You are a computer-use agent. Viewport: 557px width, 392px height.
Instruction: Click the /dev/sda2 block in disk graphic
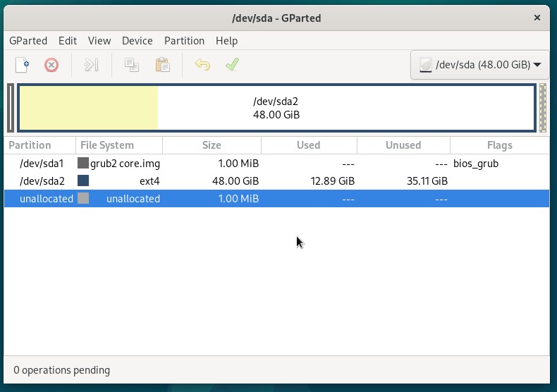(x=276, y=108)
